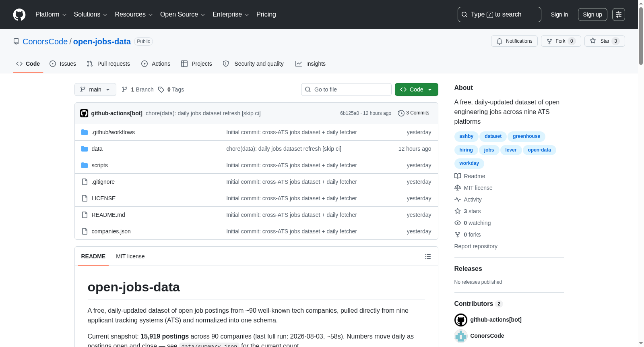644x347 pixels.
Task: Click the README.md file icon
Action: pos(85,215)
